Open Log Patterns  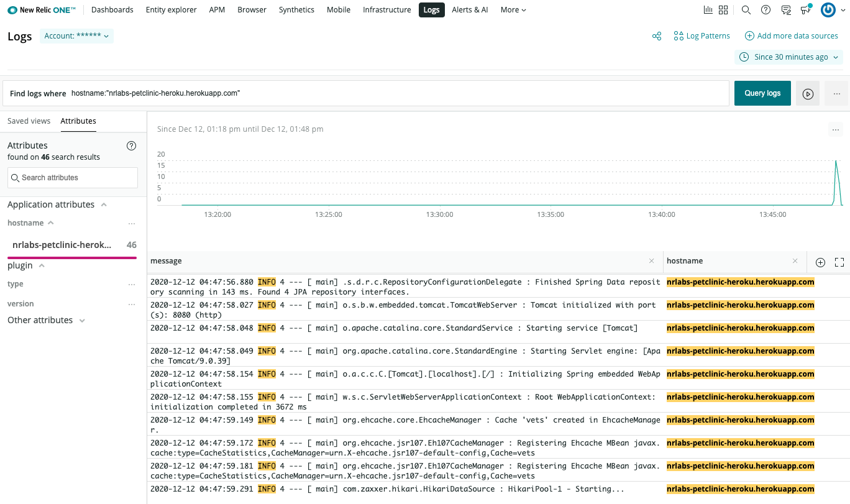702,36
